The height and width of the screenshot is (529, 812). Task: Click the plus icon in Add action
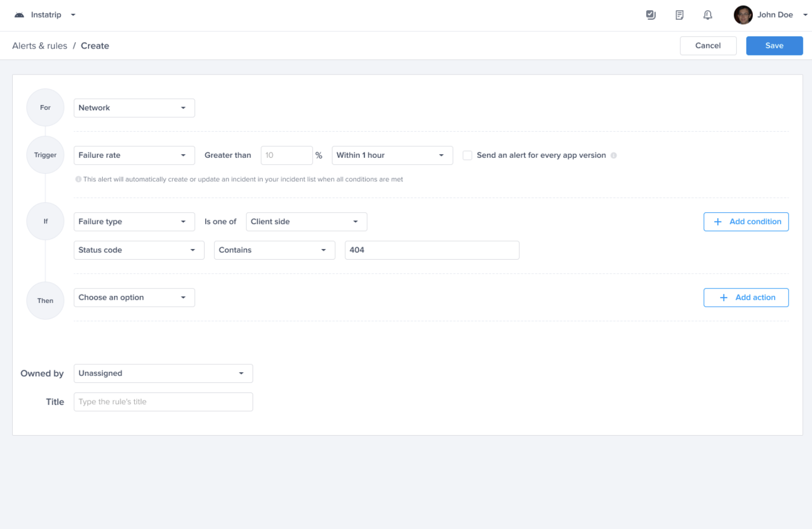click(x=724, y=298)
